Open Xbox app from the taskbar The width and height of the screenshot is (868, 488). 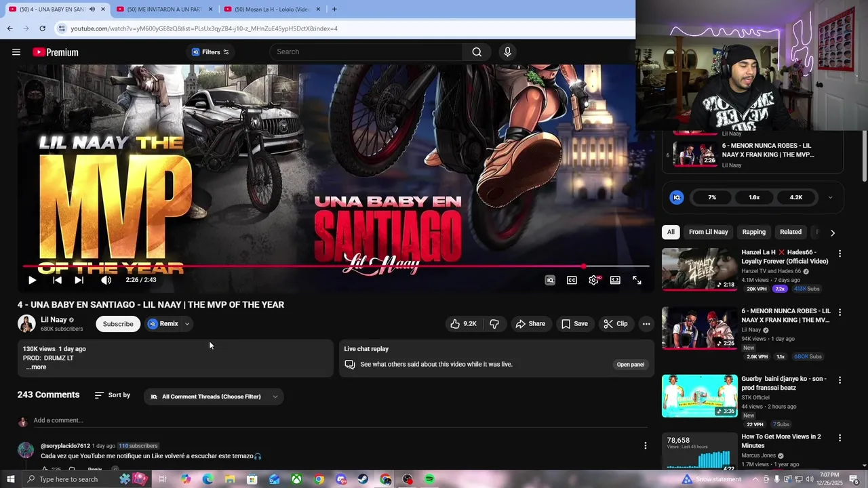point(296,479)
